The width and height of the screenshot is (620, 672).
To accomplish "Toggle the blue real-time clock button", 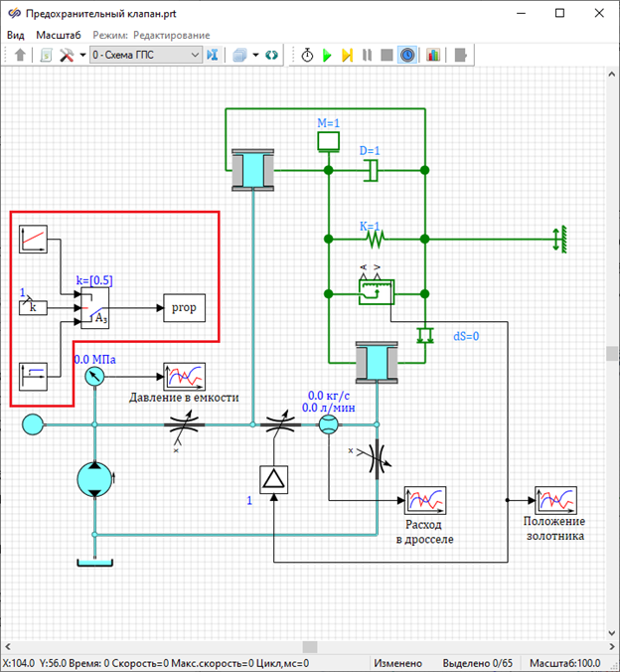I will (x=406, y=56).
